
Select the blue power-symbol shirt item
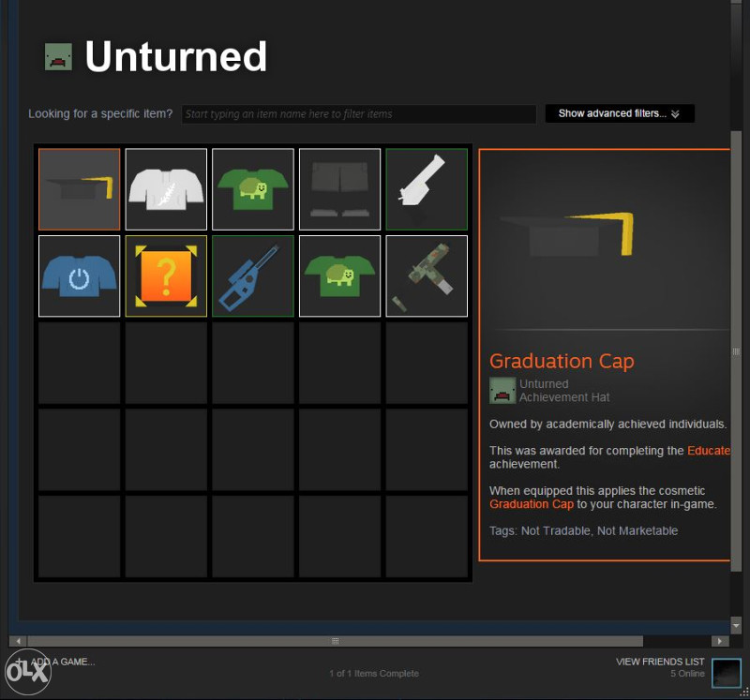(80, 276)
